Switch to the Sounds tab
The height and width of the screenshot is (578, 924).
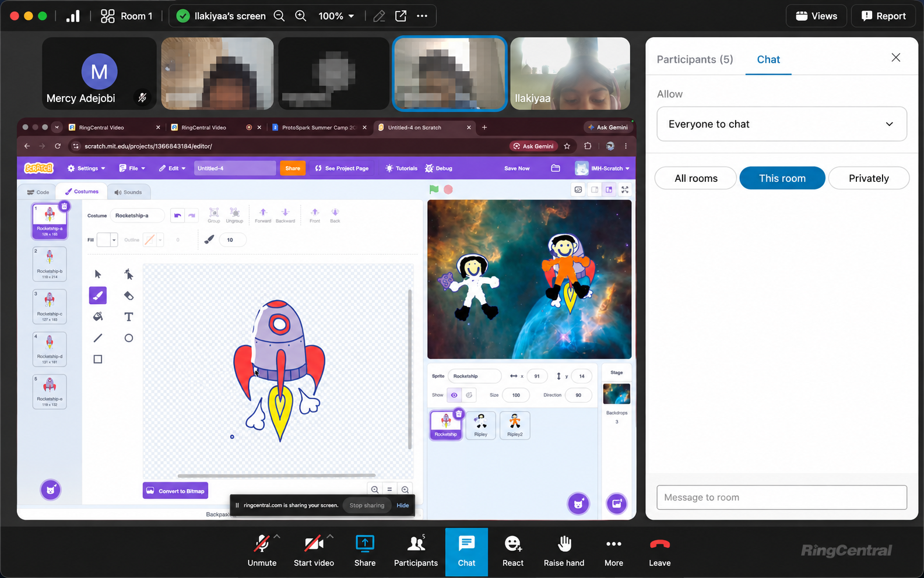pos(128,192)
